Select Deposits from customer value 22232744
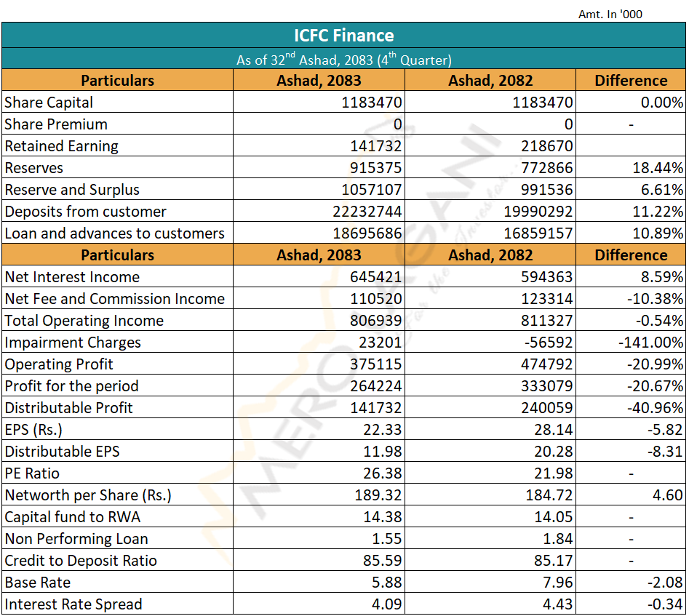The width and height of the screenshot is (689, 616). (x=367, y=212)
